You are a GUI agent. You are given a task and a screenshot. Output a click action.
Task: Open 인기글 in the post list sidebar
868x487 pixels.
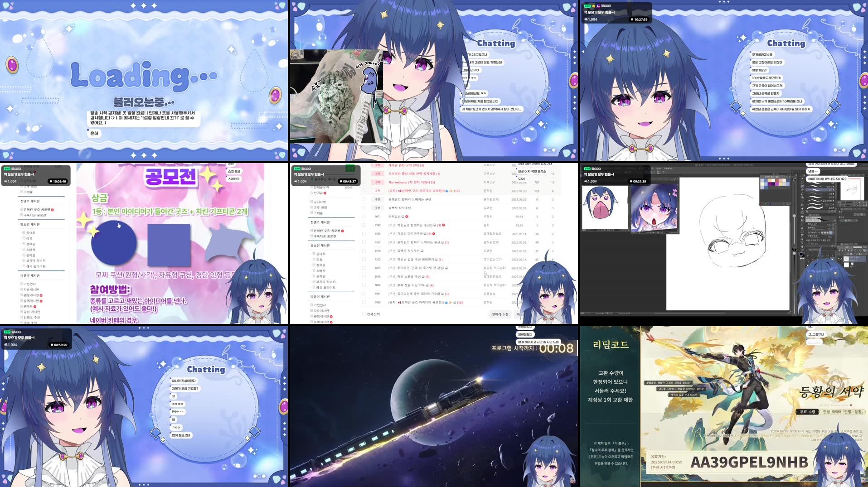point(319,193)
